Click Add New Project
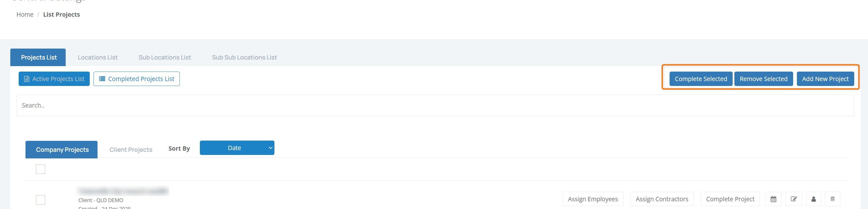The height and width of the screenshot is (209, 868). click(x=825, y=79)
